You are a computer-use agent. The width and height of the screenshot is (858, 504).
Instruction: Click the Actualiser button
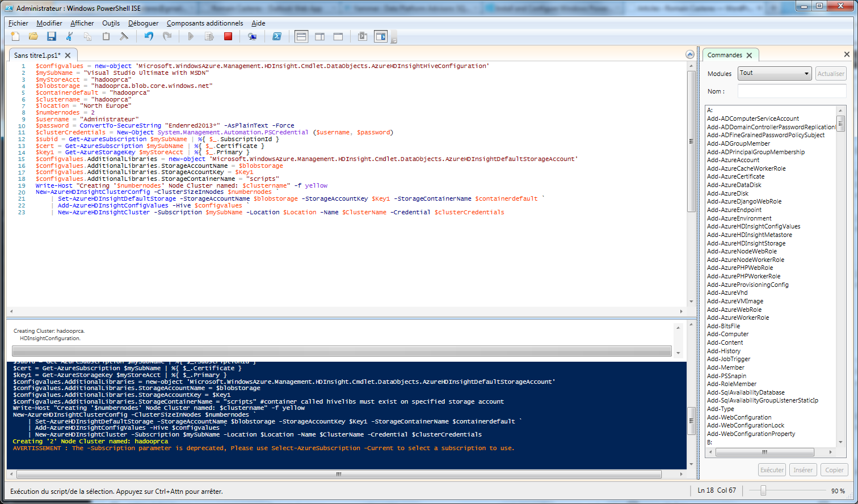coord(830,73)
